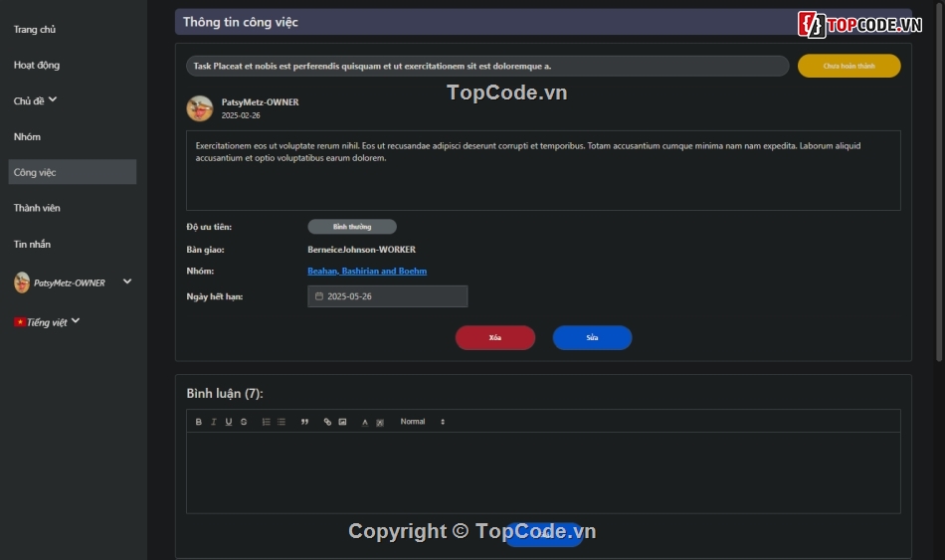
Task: Click the Nhóm: label in task details
Action: point(200,272)
